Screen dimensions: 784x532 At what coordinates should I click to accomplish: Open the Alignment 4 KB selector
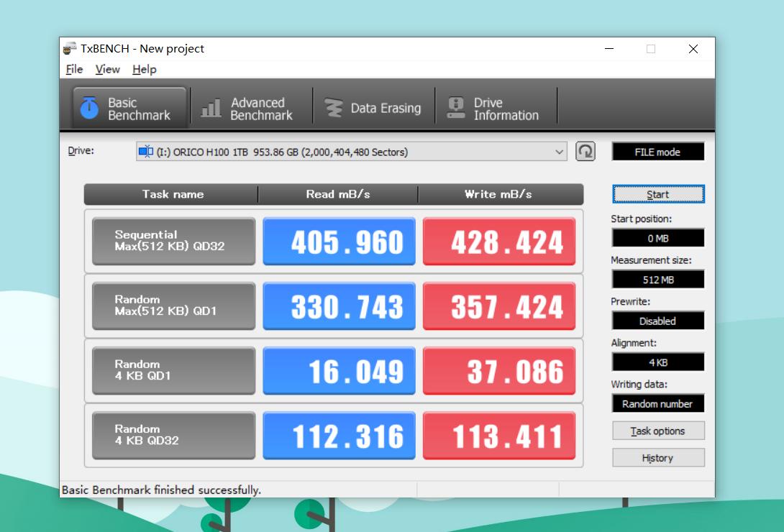[657, 362]
